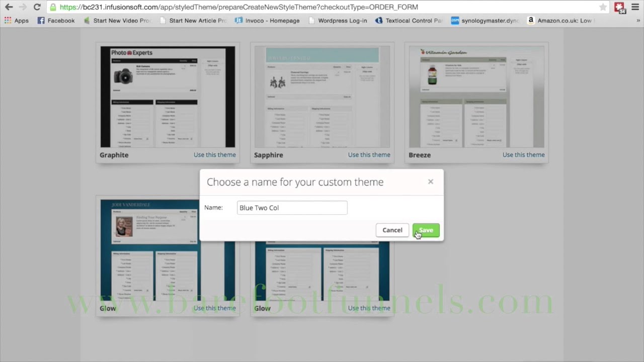Screen dimensions: 644x362
Task: Open the Wordpress Log-in bookmark
Action: pos(337,21)
